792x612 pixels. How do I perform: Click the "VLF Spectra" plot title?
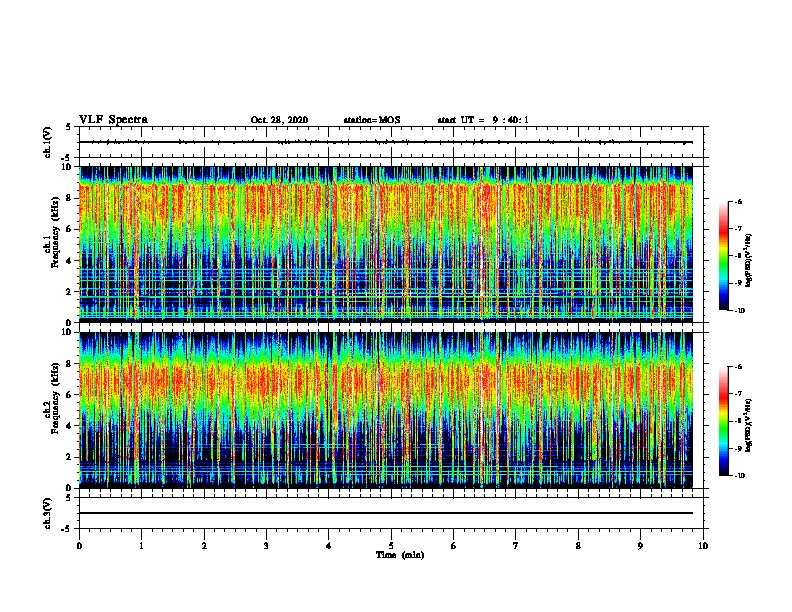113,120
